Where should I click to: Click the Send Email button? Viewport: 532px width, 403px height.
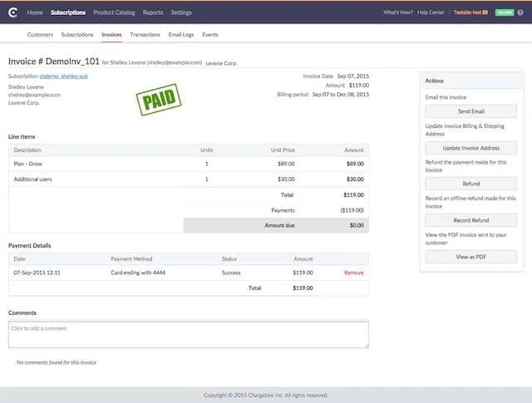point(471,111)
